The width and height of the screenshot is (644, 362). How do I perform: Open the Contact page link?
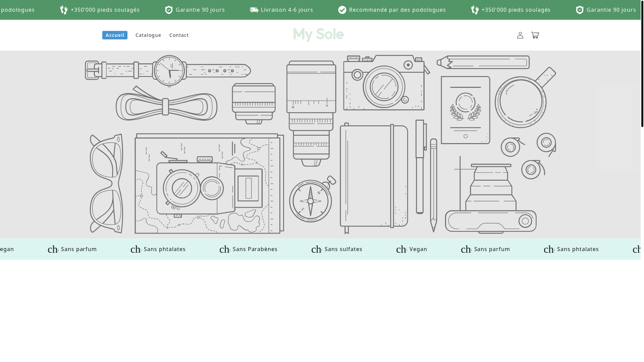pyautogui.click(x=179, y=35)
